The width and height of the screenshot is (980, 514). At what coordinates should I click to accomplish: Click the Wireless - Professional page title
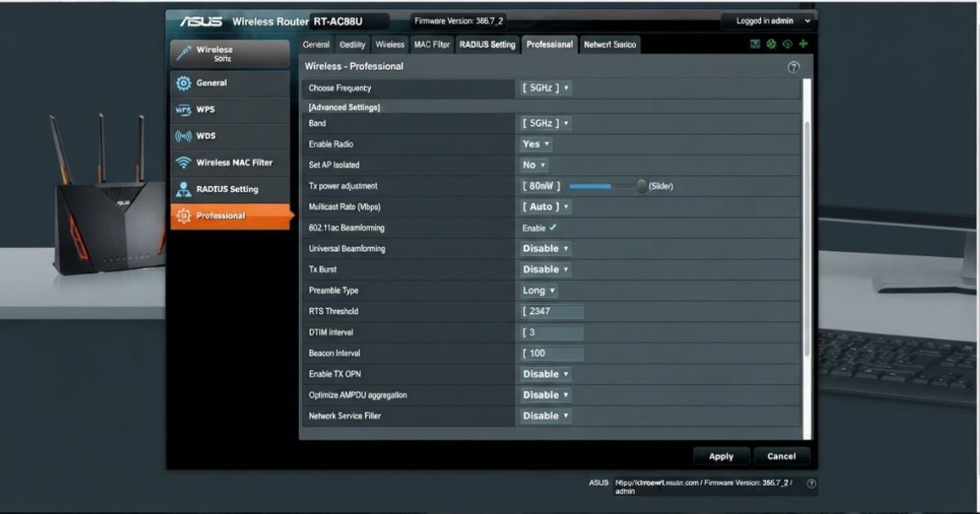coord(354,66)
